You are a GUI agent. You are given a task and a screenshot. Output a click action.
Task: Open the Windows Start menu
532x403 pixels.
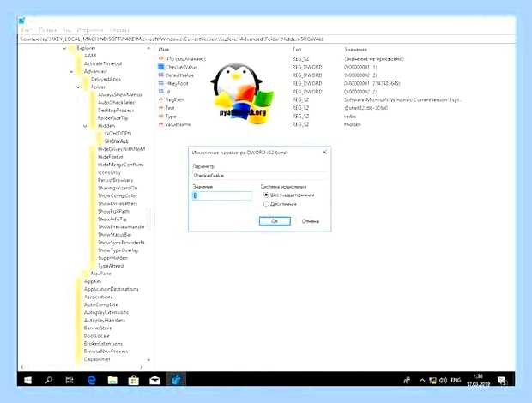point(27,381)
